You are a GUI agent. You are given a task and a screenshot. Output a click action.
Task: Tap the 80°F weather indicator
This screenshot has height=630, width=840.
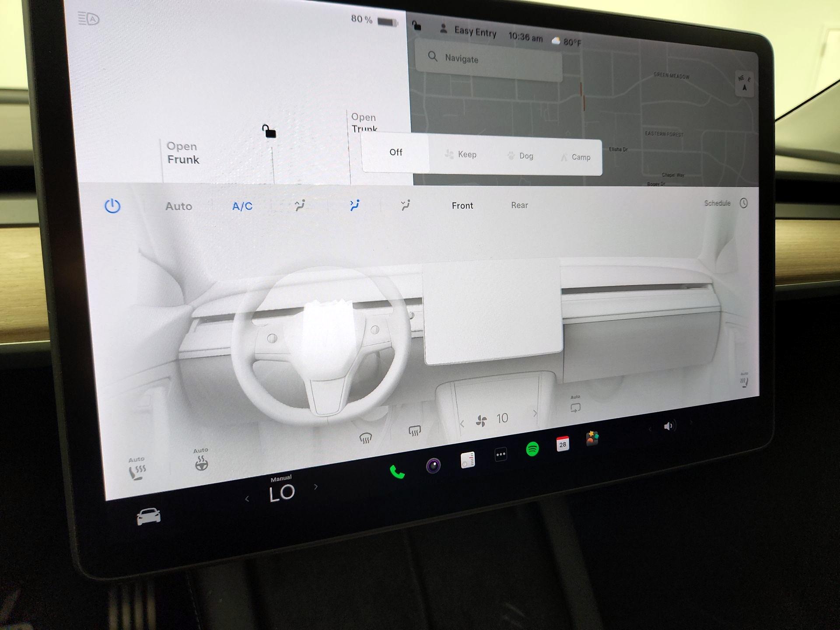coord(567,42)
